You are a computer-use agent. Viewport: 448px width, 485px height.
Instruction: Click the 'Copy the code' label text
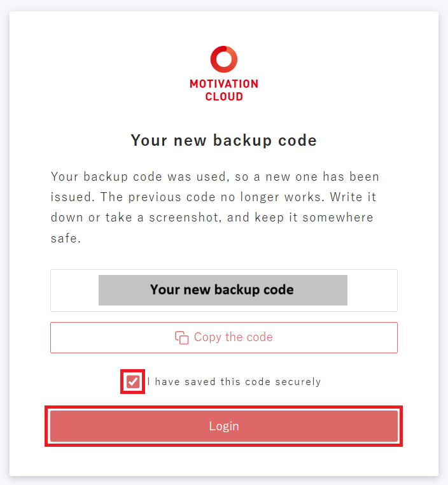(x=233, y=337)
